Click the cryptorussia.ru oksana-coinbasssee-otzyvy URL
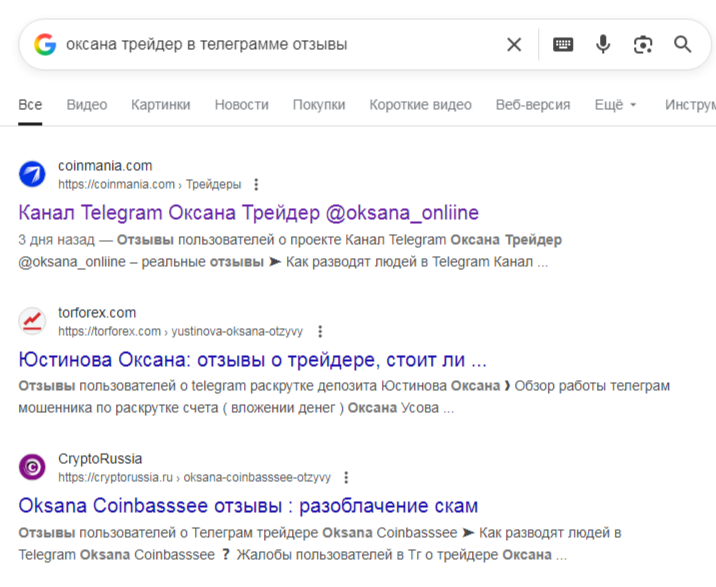 point(194,477)
